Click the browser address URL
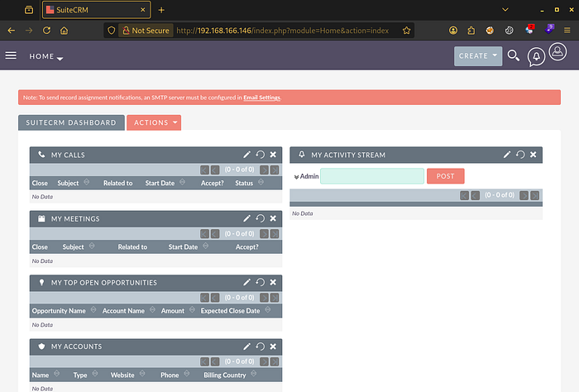 283,31
